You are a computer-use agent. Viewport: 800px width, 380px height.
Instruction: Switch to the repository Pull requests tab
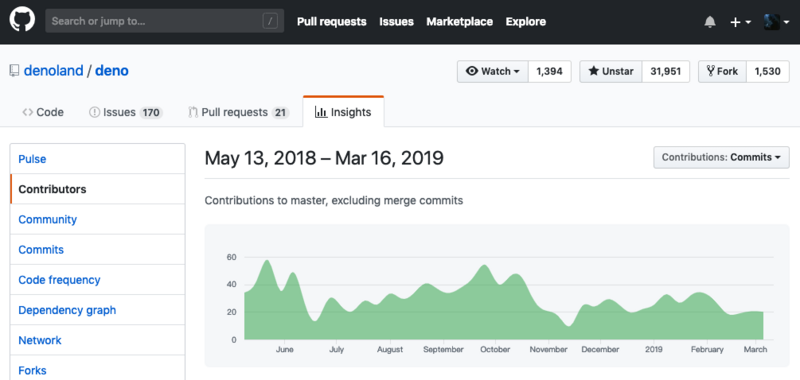pos(238,112)
